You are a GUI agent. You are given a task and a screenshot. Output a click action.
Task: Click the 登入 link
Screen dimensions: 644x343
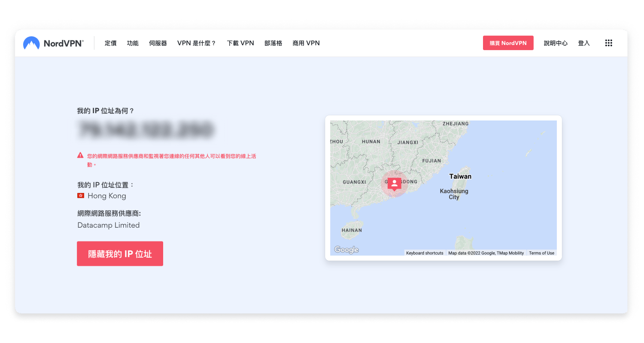click(x=584, y=43)
